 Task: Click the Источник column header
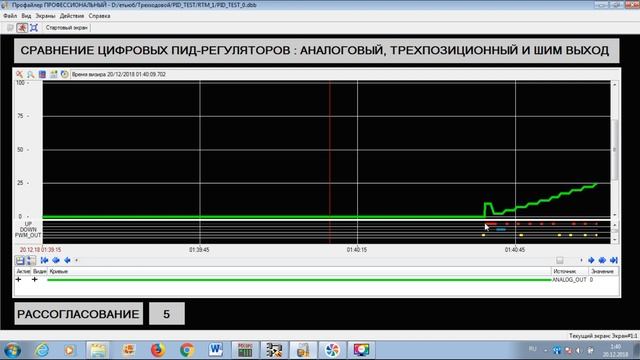click(570, 271)
